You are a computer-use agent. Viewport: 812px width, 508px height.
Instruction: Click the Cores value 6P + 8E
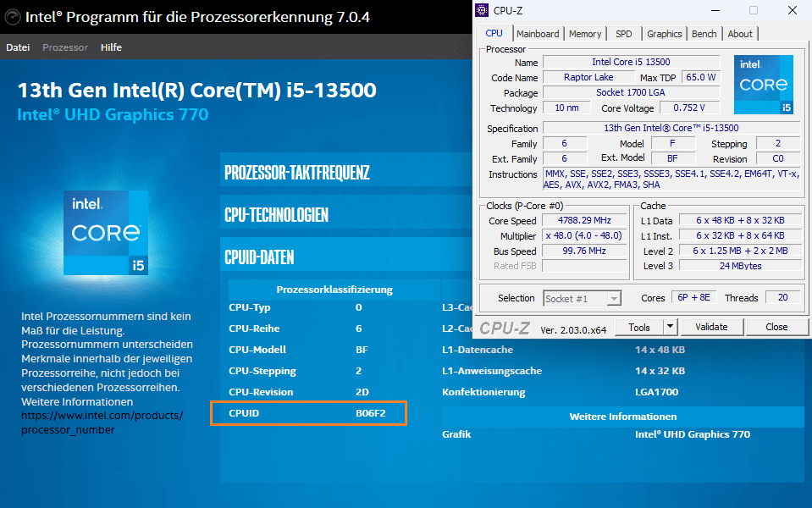click(693, 298)
